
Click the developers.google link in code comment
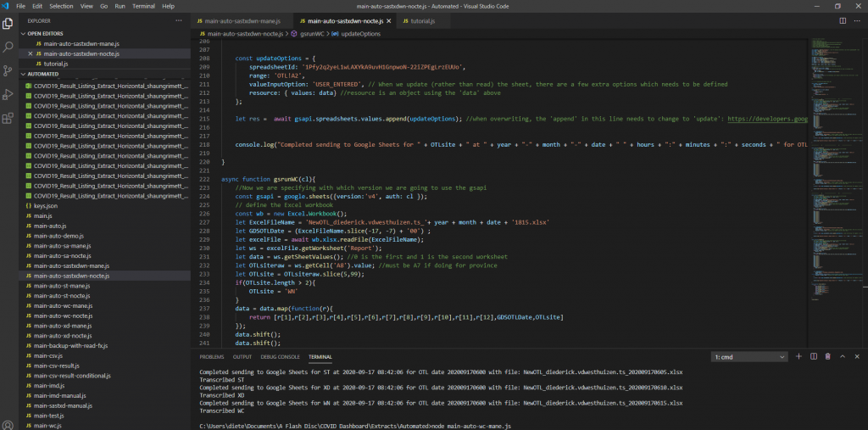pos(768,119)
